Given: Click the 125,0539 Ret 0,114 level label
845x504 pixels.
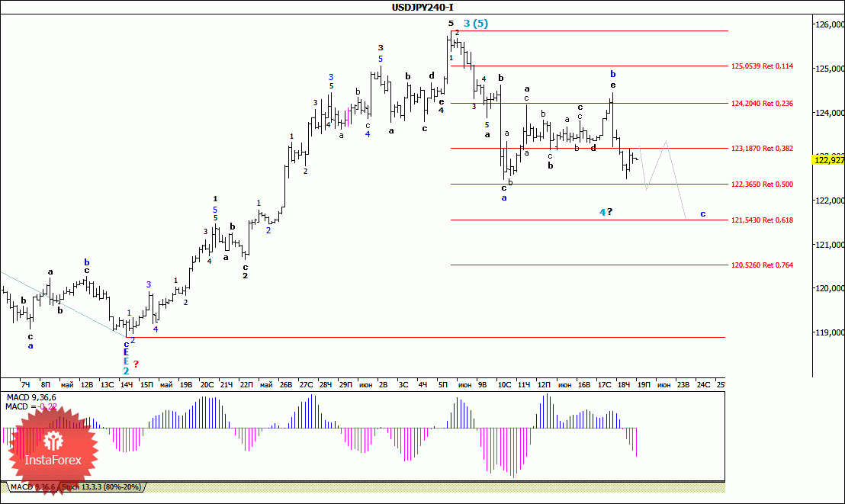Looking at the screenshot, I should click(x=762, y=66).
